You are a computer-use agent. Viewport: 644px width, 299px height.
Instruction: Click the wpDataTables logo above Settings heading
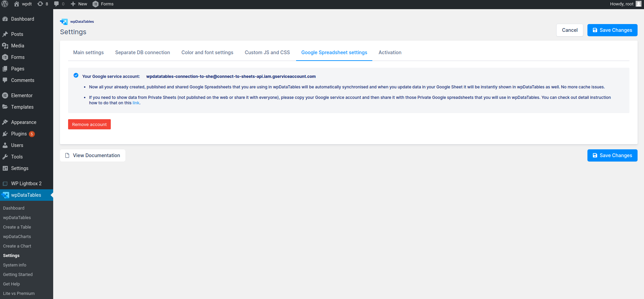[x=77, y=22]
